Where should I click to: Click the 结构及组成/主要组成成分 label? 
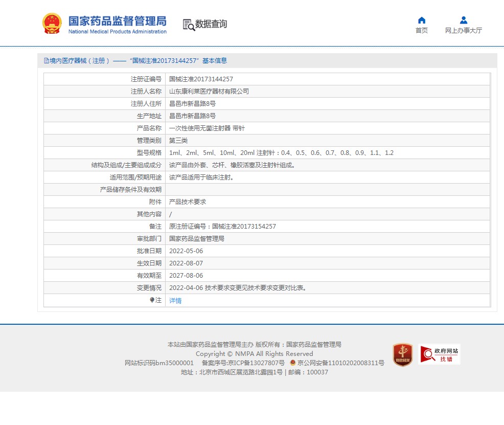point(126,165)
